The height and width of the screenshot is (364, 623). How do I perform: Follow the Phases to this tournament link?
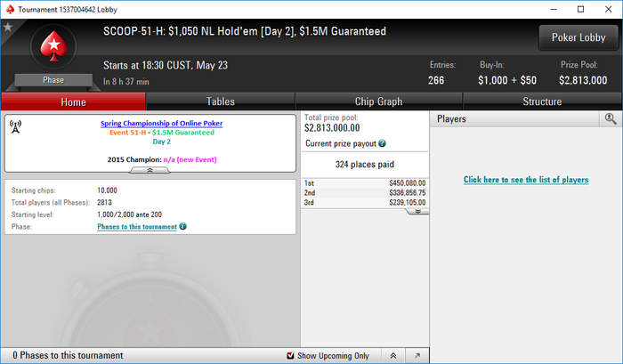point(137,227)
